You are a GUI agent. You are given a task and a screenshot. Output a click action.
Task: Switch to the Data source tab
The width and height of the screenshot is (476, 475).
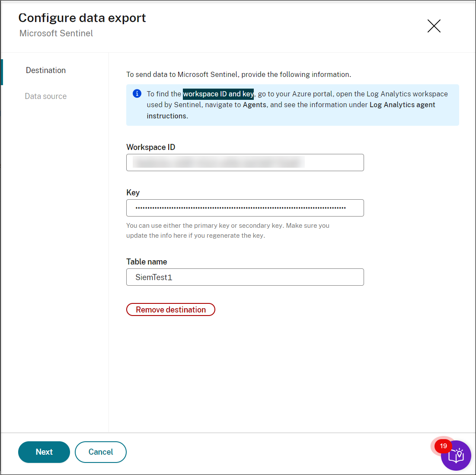pos(46,96)
